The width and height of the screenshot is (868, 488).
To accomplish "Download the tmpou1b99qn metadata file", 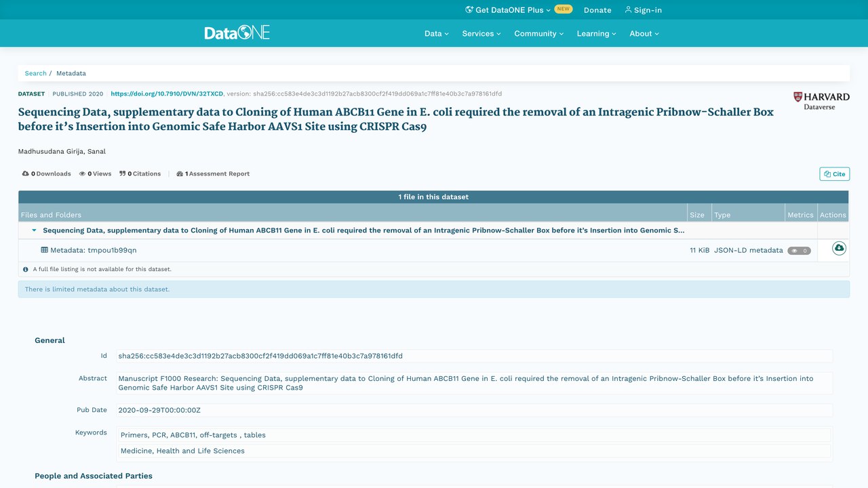I will coord(839,249).
